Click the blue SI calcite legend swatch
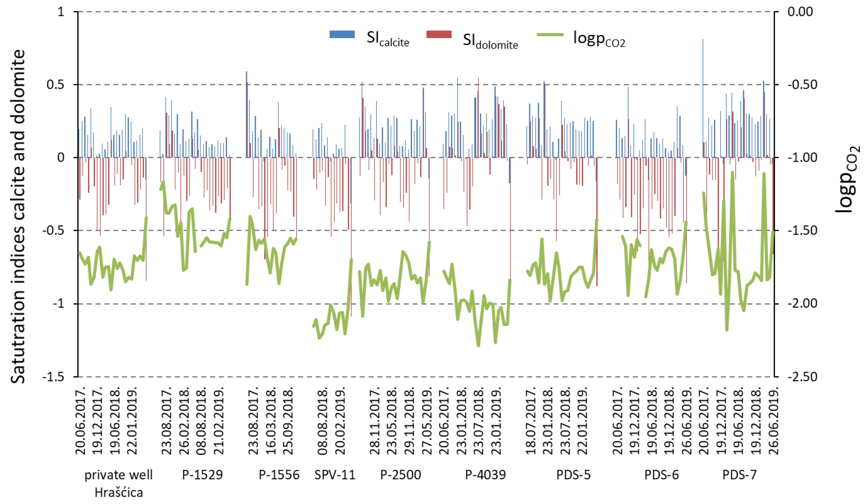 point(342,34)
